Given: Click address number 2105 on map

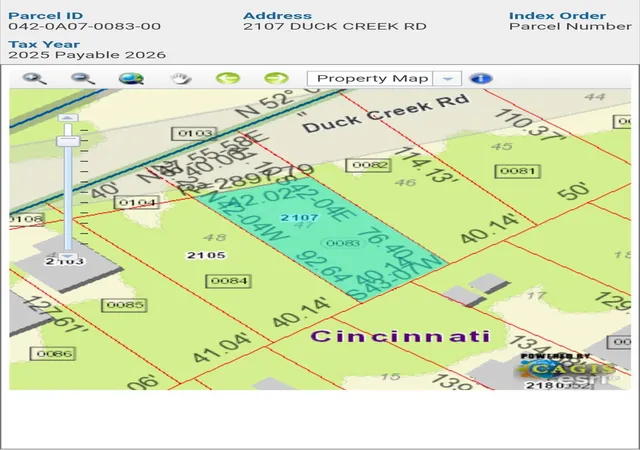Looking at the screenshot, I should [206, 255].
